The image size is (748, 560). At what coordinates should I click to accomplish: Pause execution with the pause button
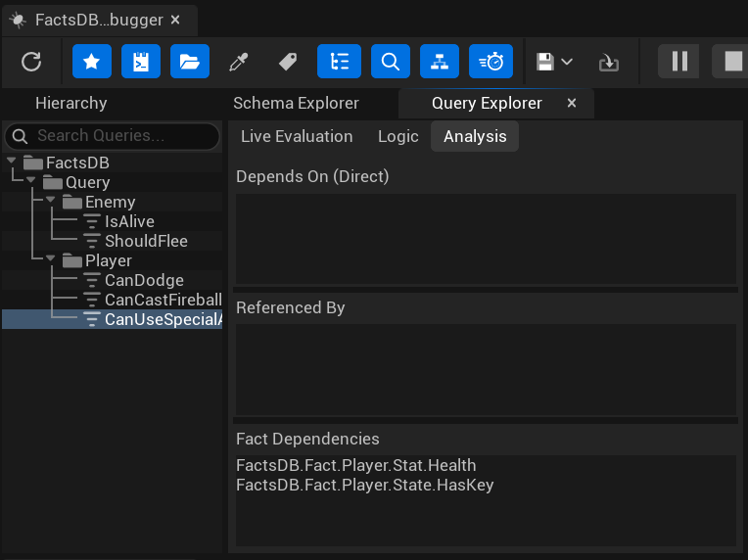[x=678, y=62]
